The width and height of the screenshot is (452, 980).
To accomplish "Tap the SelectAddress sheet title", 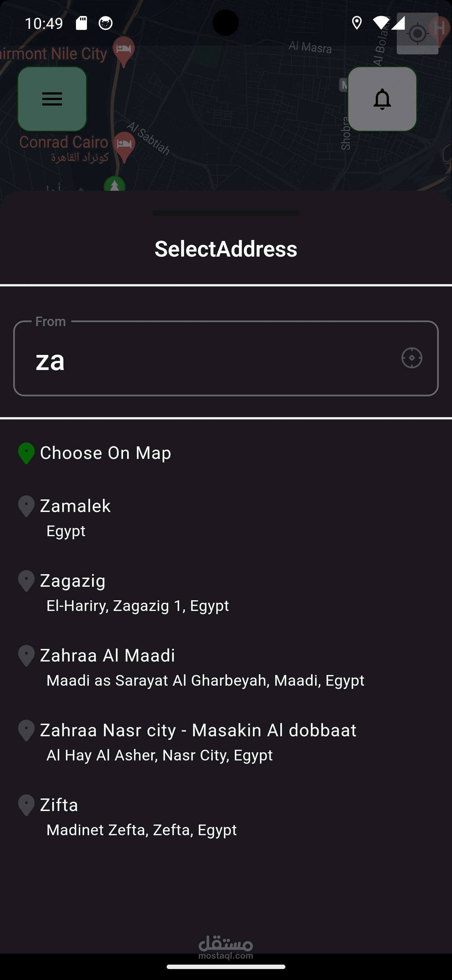I will pyautogui.click(x=226, y=249).
